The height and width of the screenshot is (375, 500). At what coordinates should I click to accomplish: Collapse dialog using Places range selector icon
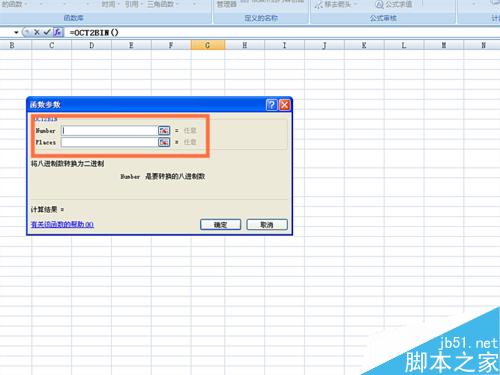164,142
